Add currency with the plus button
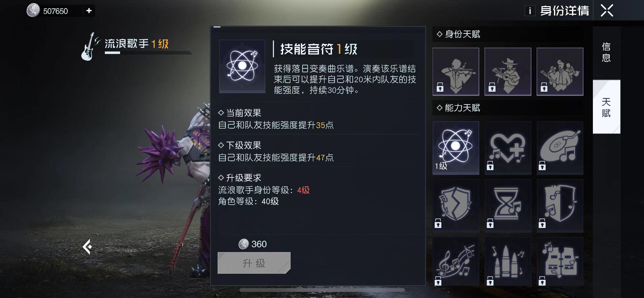Screen dimensions: 644x298 point(89,11)
